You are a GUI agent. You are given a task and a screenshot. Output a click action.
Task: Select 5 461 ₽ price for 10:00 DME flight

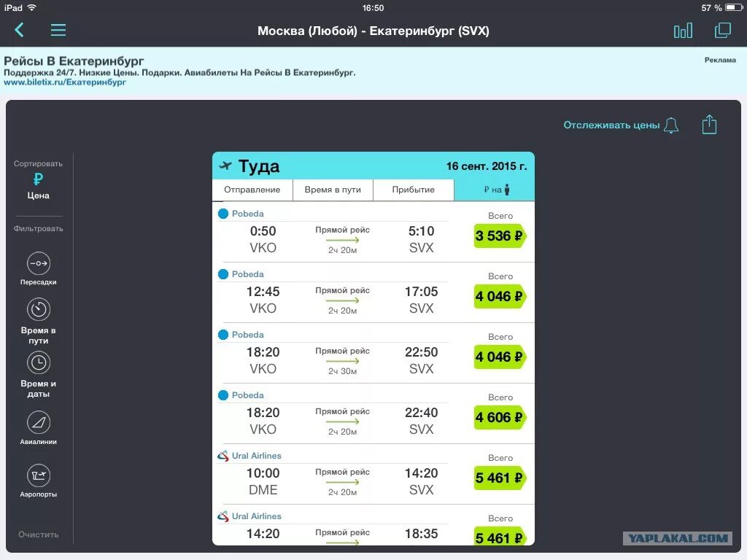coord(500,478)
